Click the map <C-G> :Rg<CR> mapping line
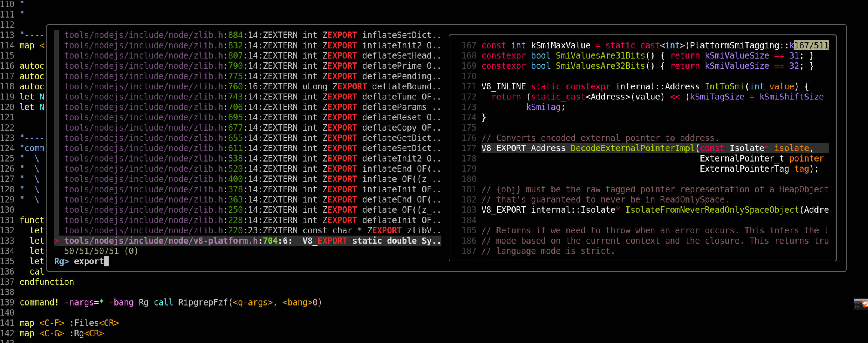The image size is (868, 343). tap(62, 333)
